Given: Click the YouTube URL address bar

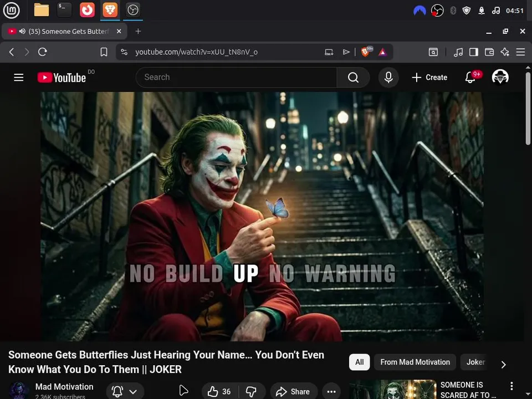Looking at the screenshot, I should coord(196,52).
